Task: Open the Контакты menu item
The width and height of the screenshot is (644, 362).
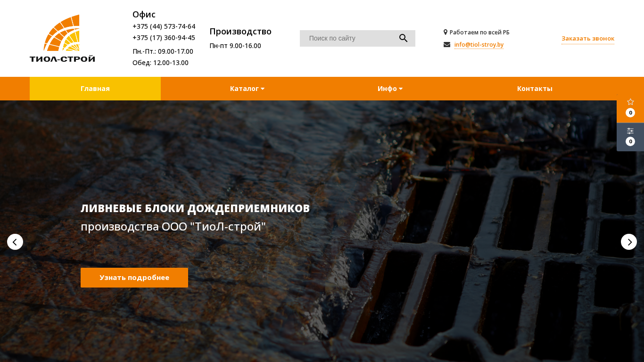Action: (x=535, y=89)
